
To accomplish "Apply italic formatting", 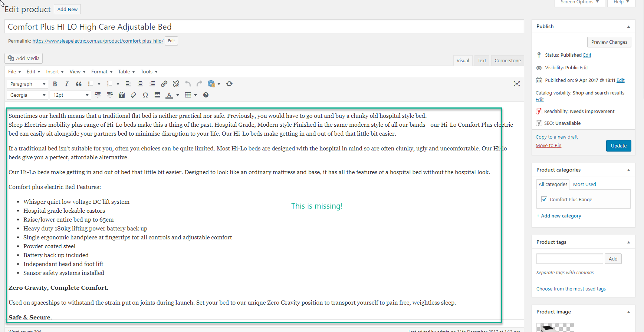I will [x=67, y=84].
